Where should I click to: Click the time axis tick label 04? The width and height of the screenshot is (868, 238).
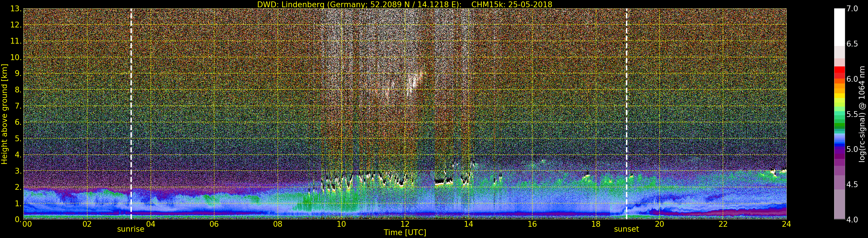point(151,224)
